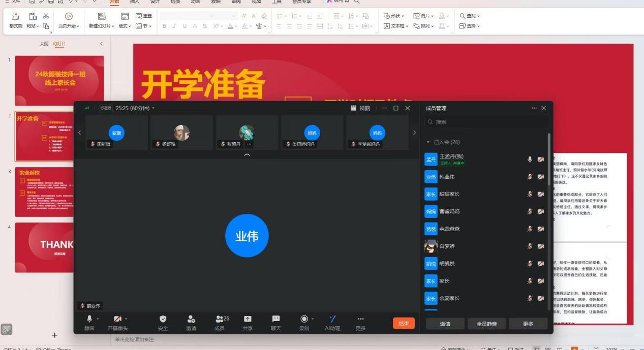Open WPS AI button in title bar

tap(338, 2)
